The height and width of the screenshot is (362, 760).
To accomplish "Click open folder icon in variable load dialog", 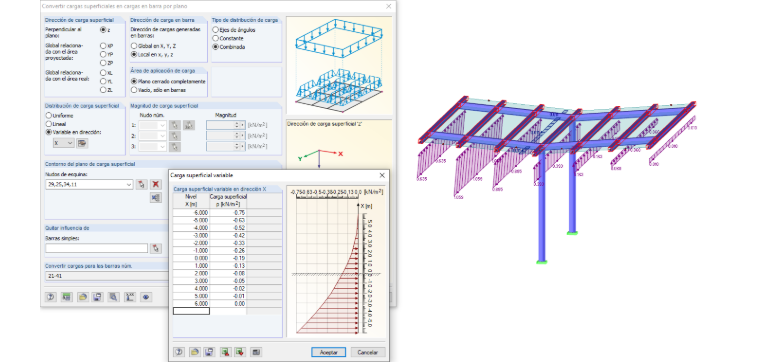I will click(194, 352).
